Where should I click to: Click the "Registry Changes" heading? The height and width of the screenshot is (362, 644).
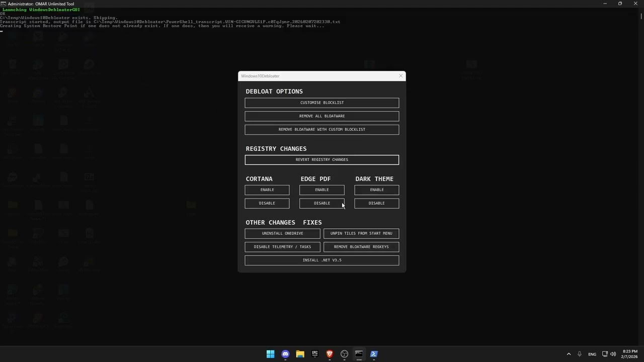point(276,149)
